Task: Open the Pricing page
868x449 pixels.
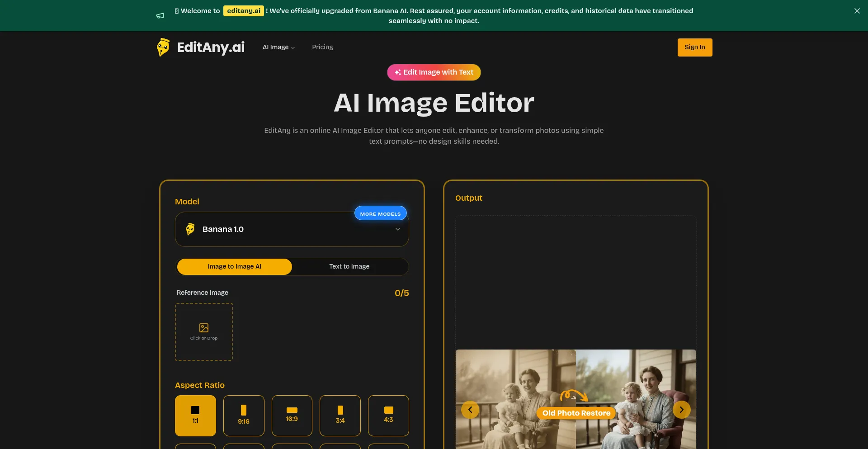Action: [x=322, y=47]
